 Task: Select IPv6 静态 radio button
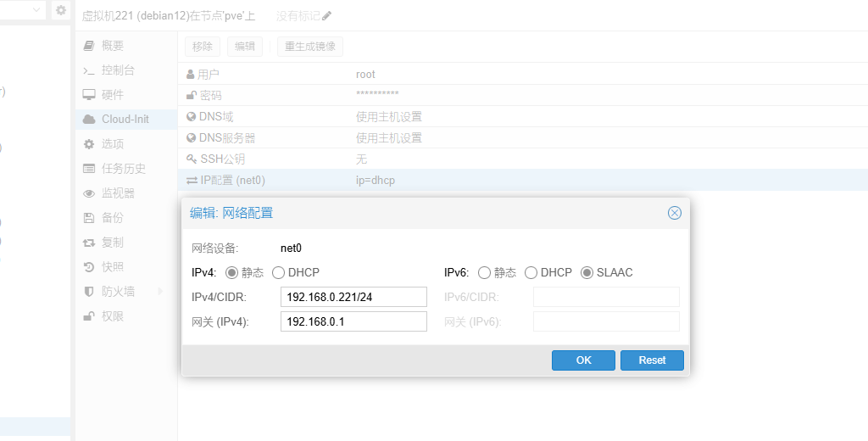[x=484, y=272]
